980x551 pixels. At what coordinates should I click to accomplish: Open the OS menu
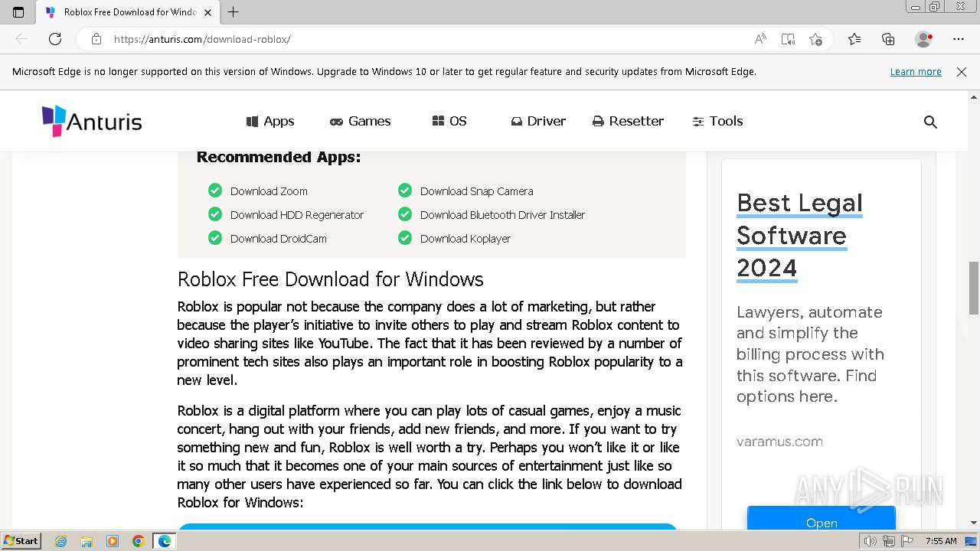click(x=449, y=121)
